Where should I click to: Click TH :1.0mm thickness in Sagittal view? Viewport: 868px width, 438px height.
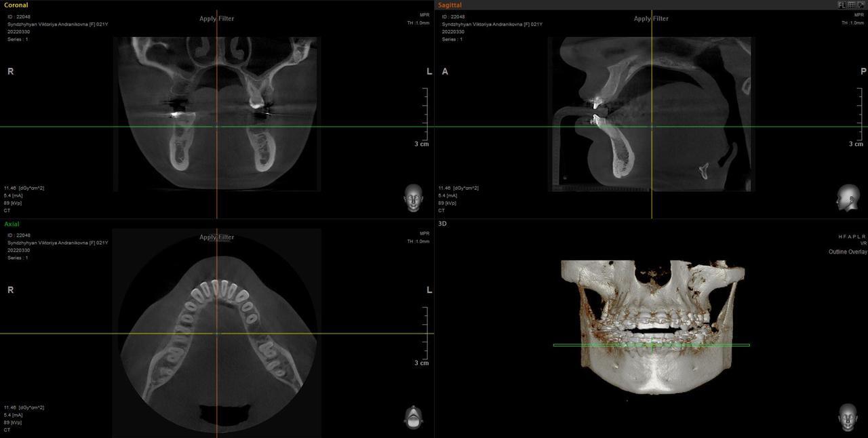(x=854, y=23)
